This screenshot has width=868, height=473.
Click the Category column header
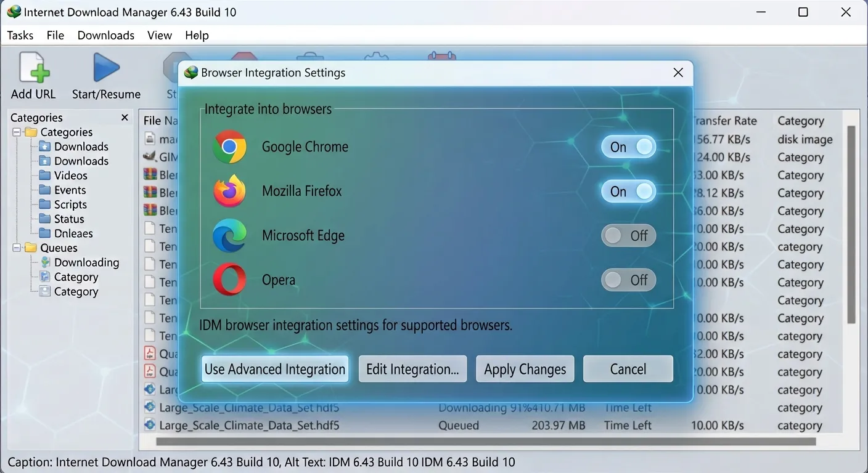coord(801,121)
